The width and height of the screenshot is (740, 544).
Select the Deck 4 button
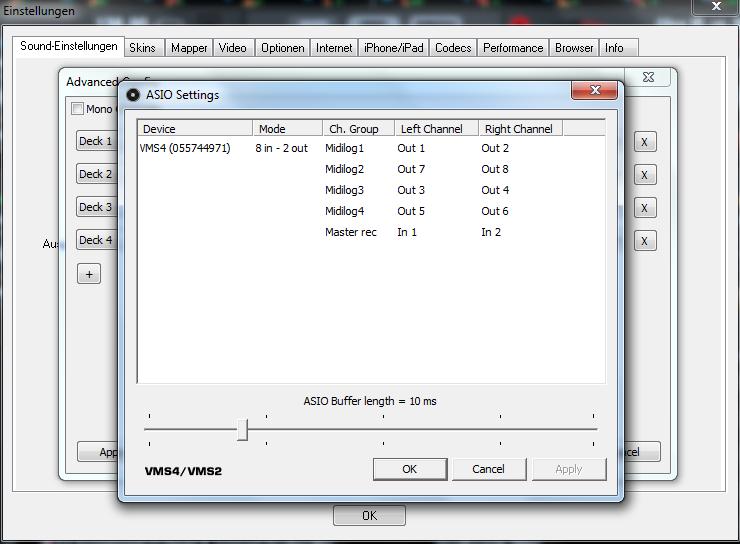click(x=96, y=240)
